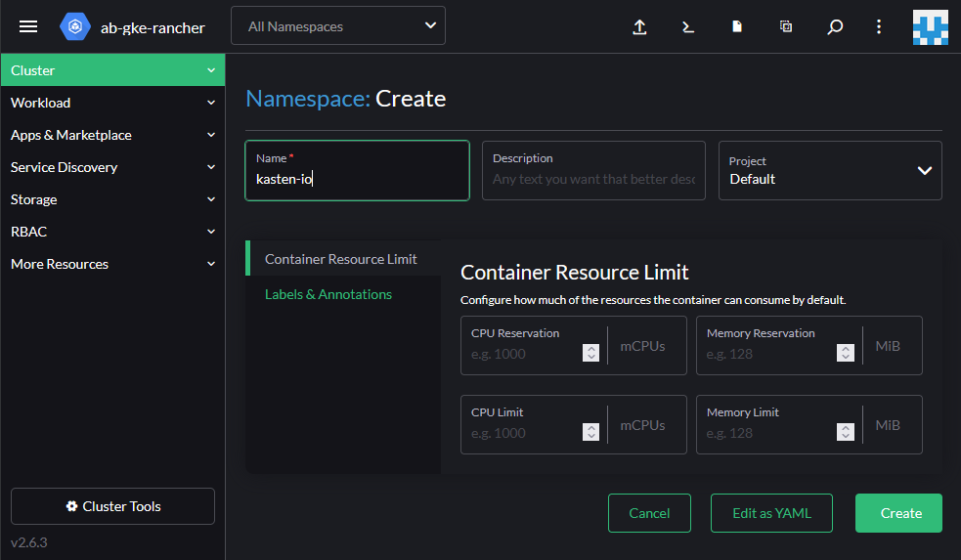Viewport: 961px width, 560px height.
Task: Open the three-dot more options menu
Action: pyautogui.click(x=879, y=27)
